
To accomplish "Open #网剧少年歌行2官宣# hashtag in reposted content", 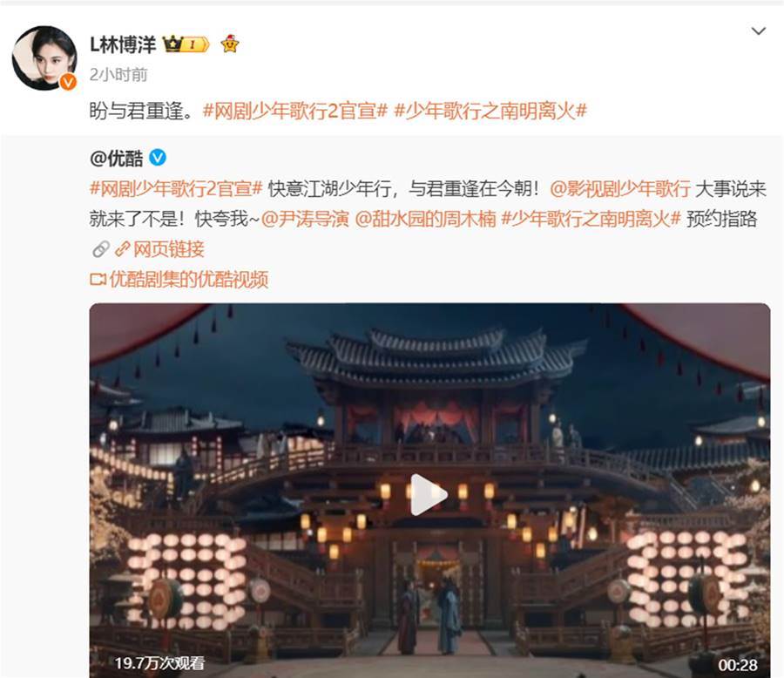I will click(x=176, y=188).
